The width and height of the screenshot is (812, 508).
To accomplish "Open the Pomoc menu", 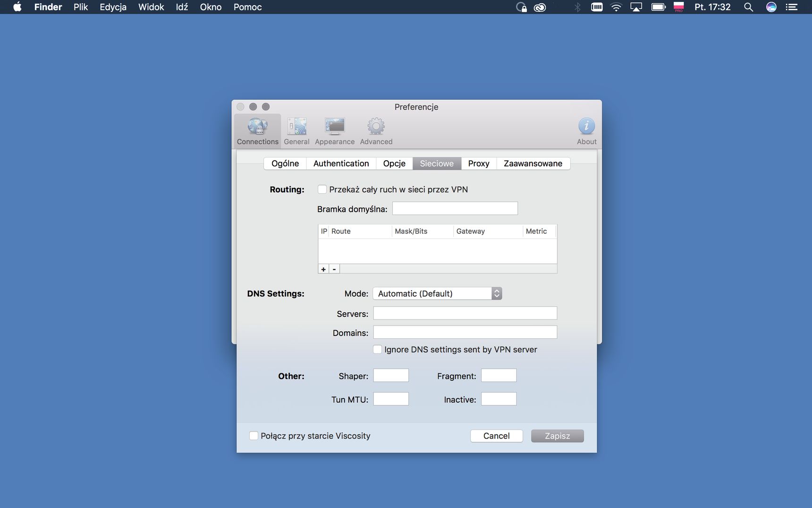I will pyautogui.click(x=247, y=7).
